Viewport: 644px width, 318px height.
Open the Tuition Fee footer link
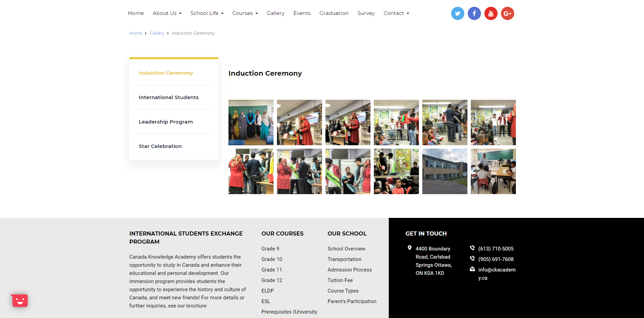(x=340, y=280)
